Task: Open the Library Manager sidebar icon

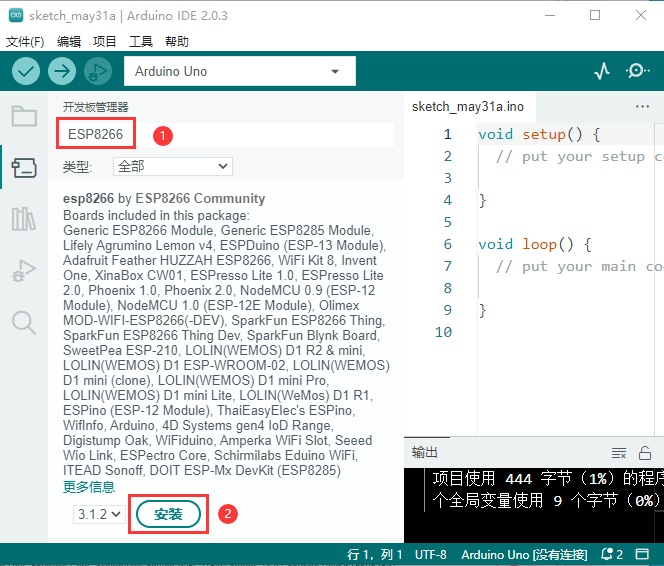Action: (x=24, y=219)
